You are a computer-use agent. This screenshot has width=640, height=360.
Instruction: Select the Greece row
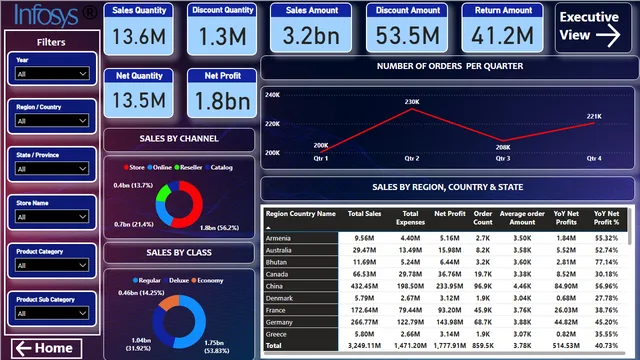pyautogui.click(x=445, y=334)
